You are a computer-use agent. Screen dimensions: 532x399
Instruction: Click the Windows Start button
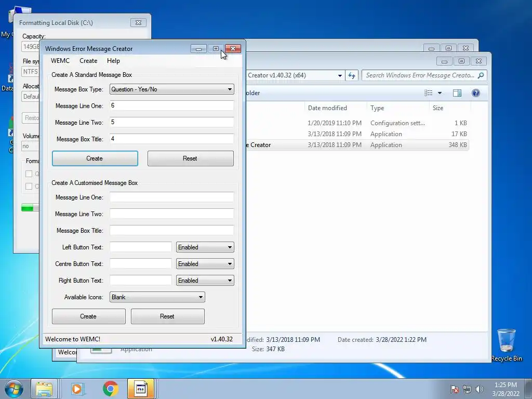point(14,389)
